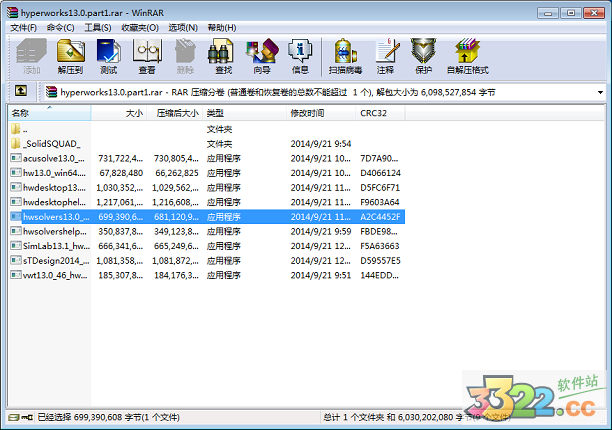Sort by Size (大小) column header
The image size is (612, 430).
coord(119,113)
